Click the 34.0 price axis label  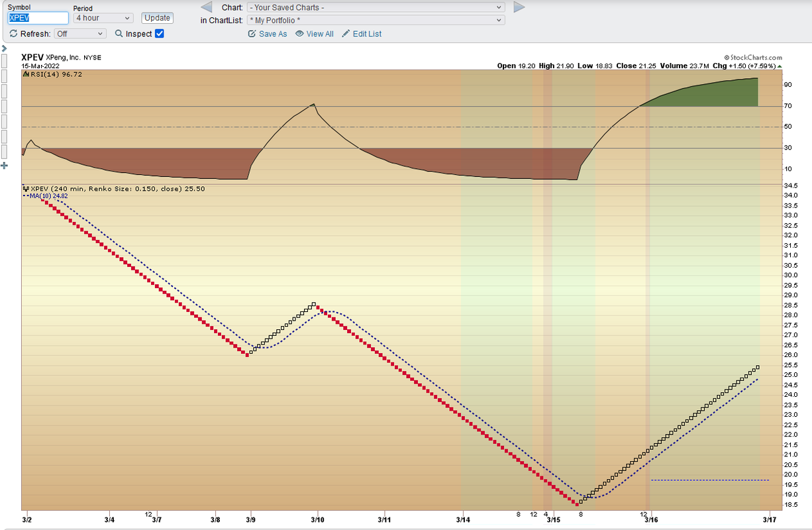[790, 195]
